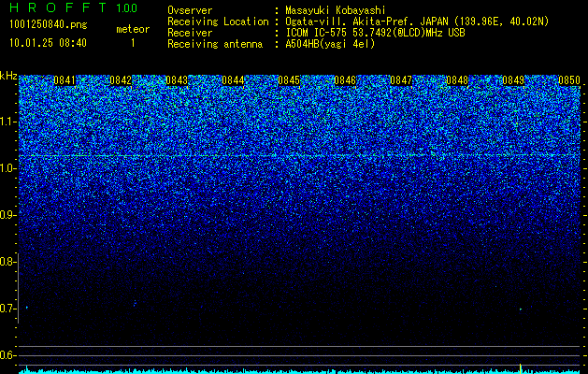
Task: Click the 'meteor' count label
Action: (133, 29)
